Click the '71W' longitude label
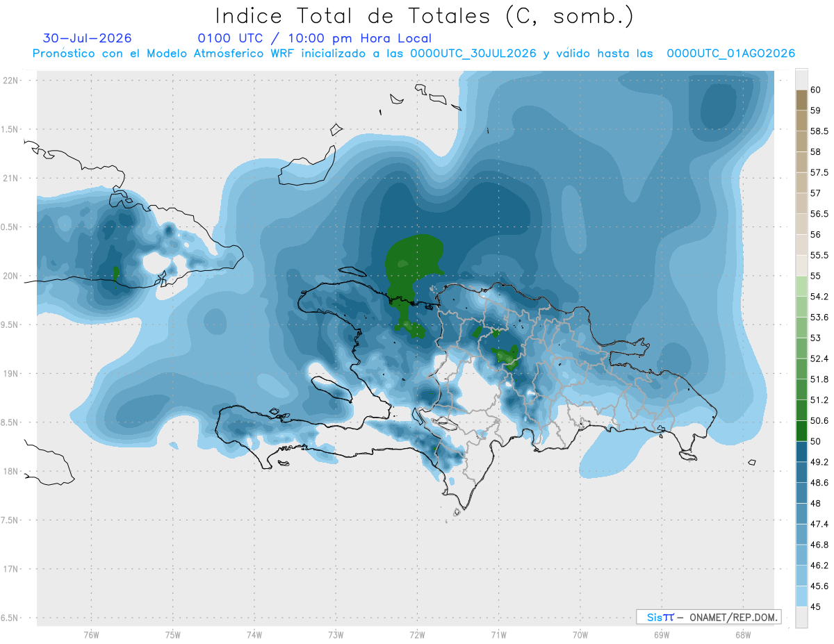 point(498,635)
